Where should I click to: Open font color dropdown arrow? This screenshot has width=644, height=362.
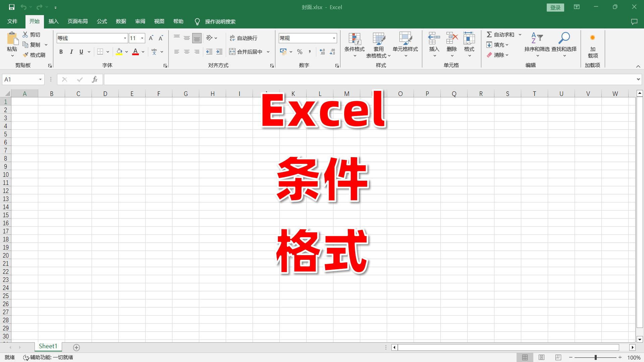(x=143, y=52)
